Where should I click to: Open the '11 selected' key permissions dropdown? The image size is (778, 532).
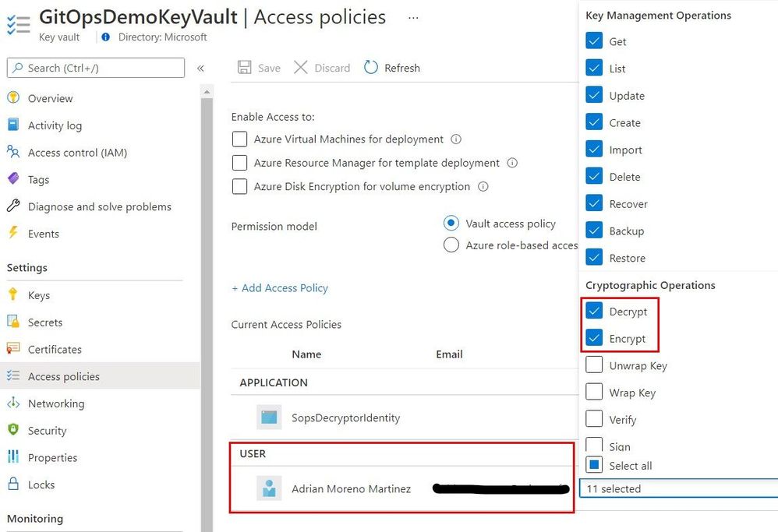tap(679, 489)
